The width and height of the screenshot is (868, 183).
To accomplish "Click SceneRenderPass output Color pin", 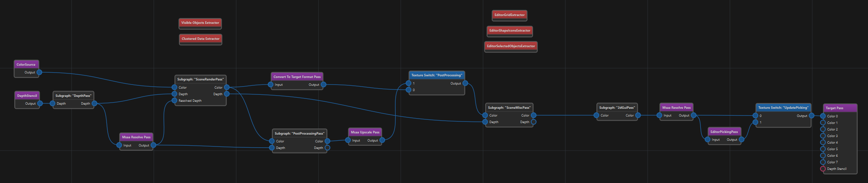I will [x=227, y=87].
